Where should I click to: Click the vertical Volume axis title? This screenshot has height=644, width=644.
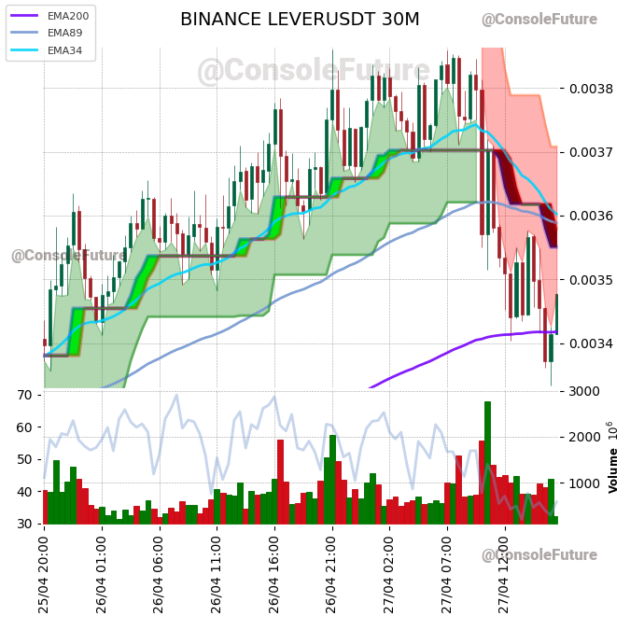tap(613, 470)
